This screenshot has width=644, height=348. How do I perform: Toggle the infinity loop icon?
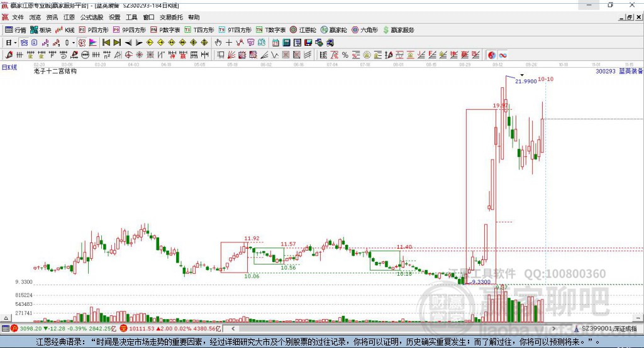(502, 55)
